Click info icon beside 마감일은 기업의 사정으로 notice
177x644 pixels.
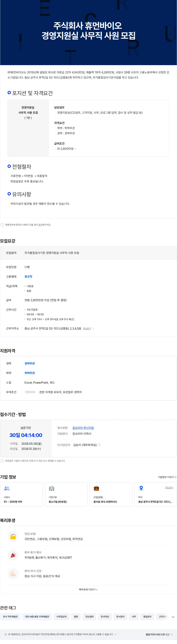[x=2, y=461]
